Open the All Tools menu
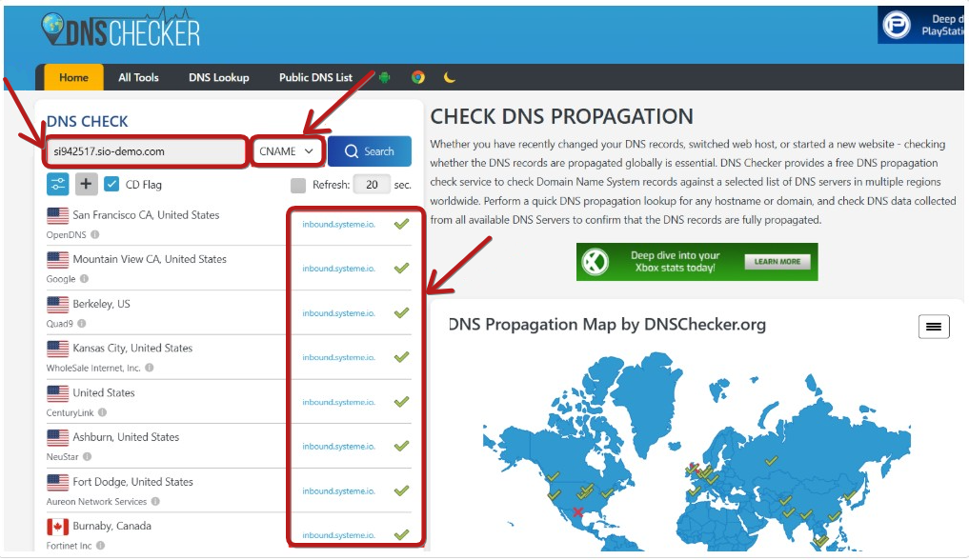Screen dimensions: 969x560 click(138, 78)
